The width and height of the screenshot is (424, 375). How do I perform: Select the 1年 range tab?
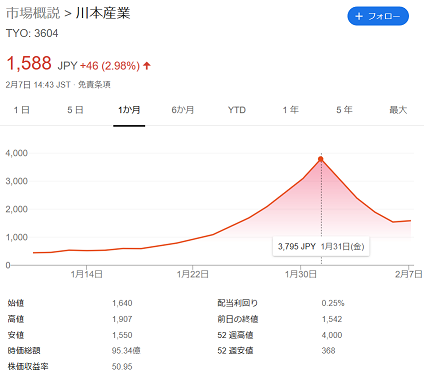(x=291, y=110)
